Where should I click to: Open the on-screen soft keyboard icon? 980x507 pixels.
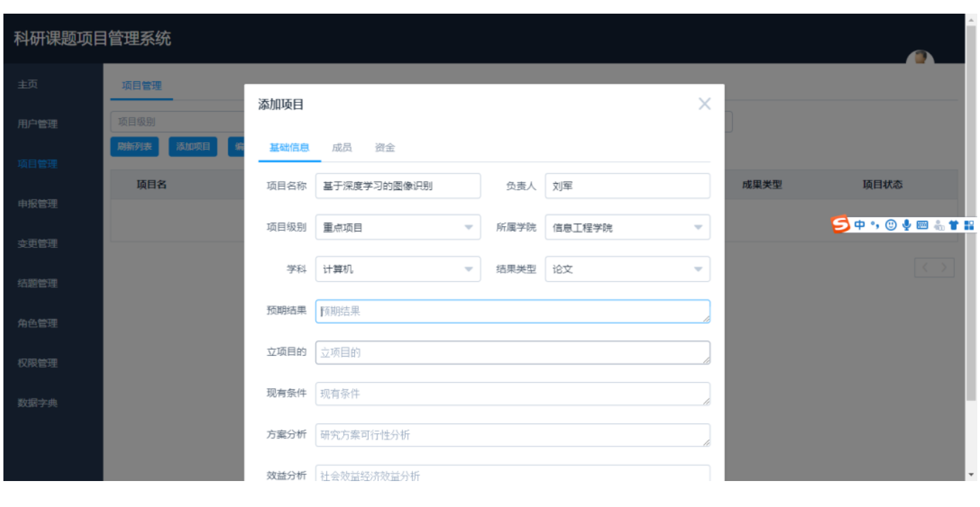[x=924, y=224]
